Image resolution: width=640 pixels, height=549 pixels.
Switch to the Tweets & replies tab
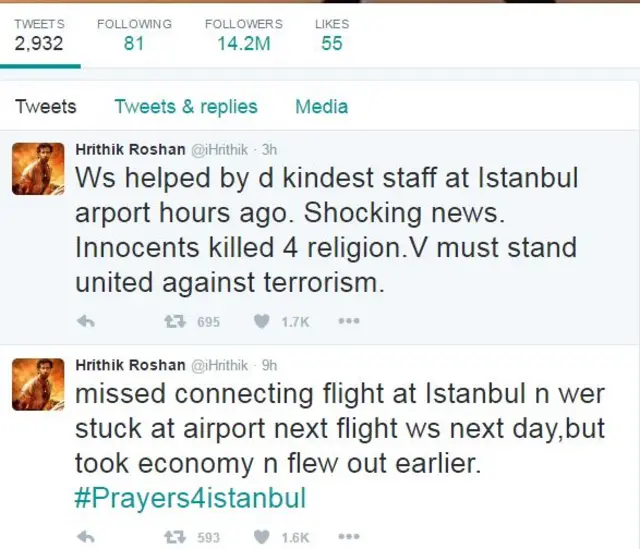[186, 107]
